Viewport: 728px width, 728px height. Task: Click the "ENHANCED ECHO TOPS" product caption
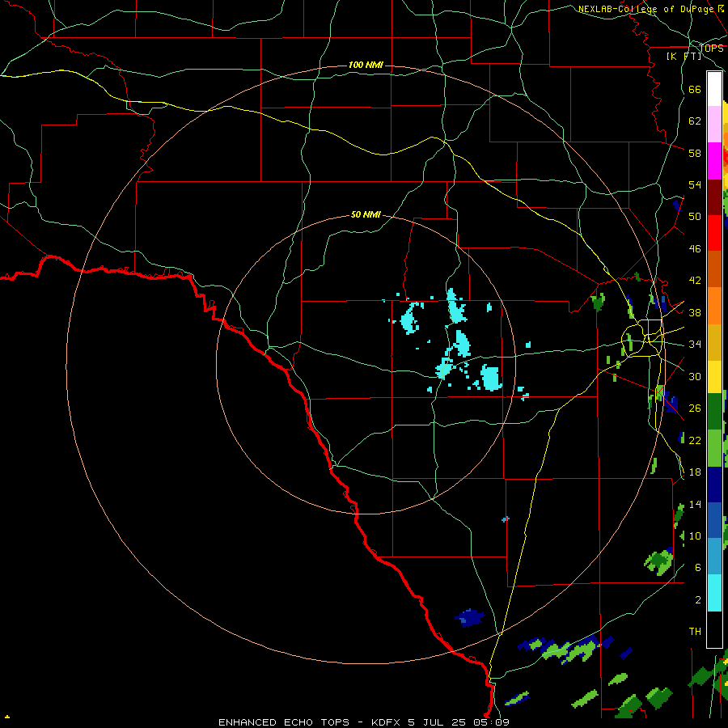(x=284, y=722)
